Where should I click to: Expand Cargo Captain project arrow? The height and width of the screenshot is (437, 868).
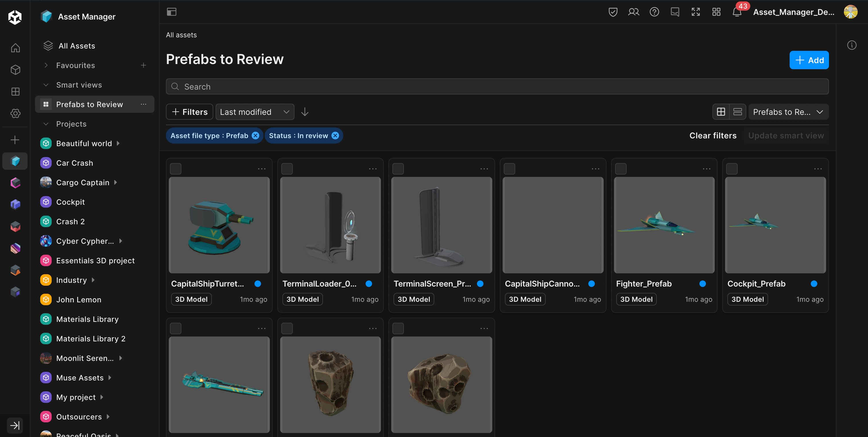click(x=116, y=183)
